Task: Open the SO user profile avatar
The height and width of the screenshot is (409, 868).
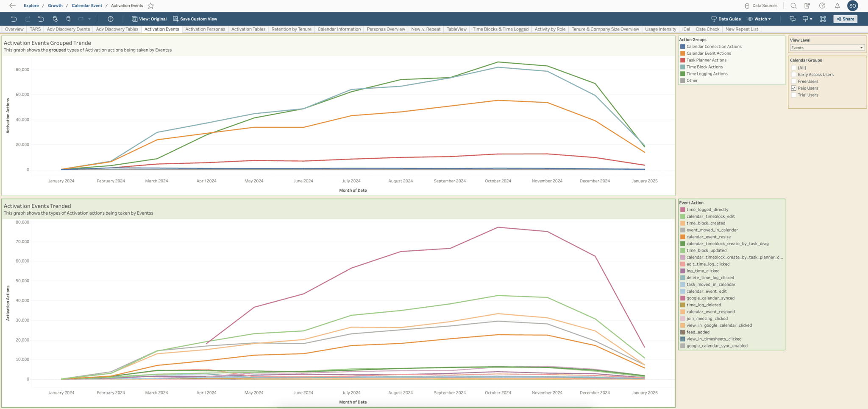Action: click(853, 6)
